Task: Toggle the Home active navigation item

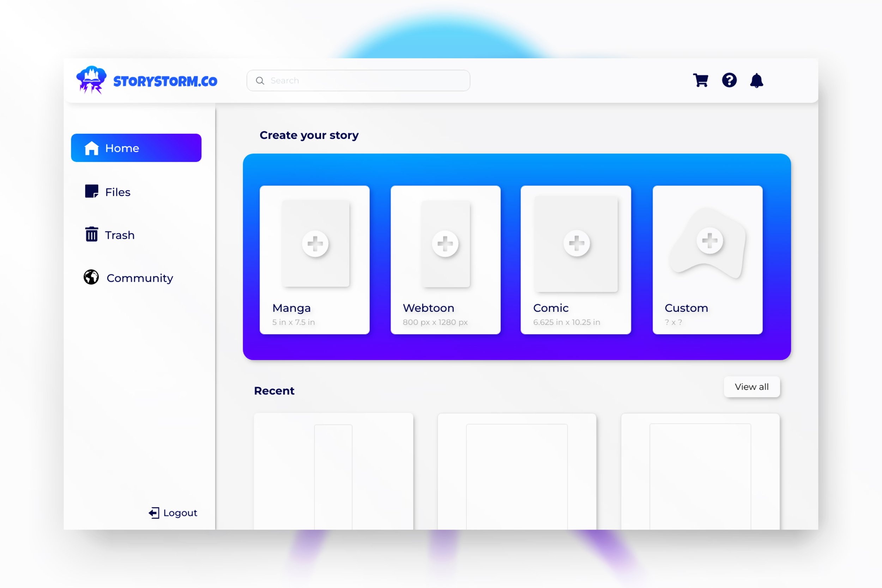Action: click(137, 148)
